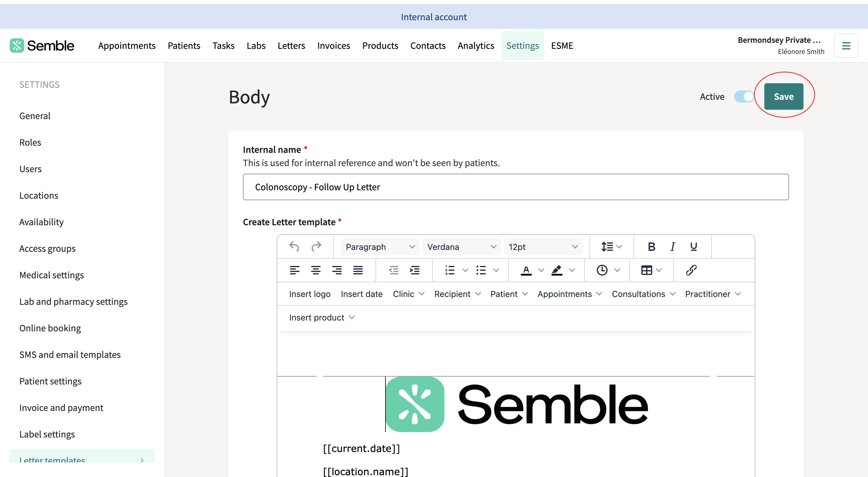Click the undo arrow in editor toolbar
The width and height of the screenshot is (868, 477).
point(294,247)
